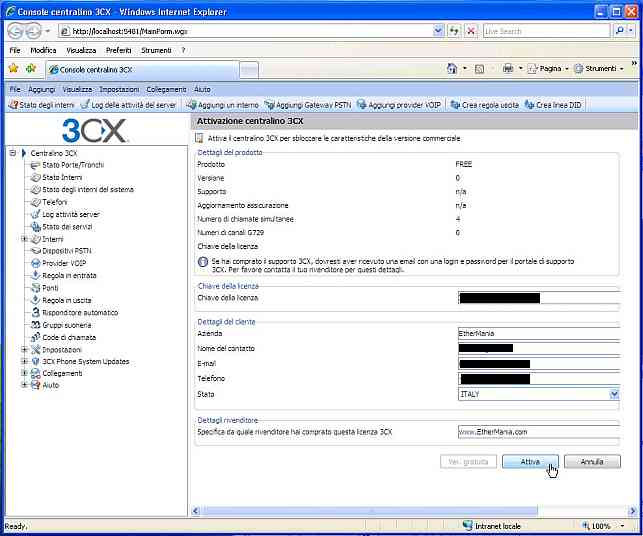
Task: Open Gruppi suoneria node icon
Action: pyautogui.click(x=36, y=325)
